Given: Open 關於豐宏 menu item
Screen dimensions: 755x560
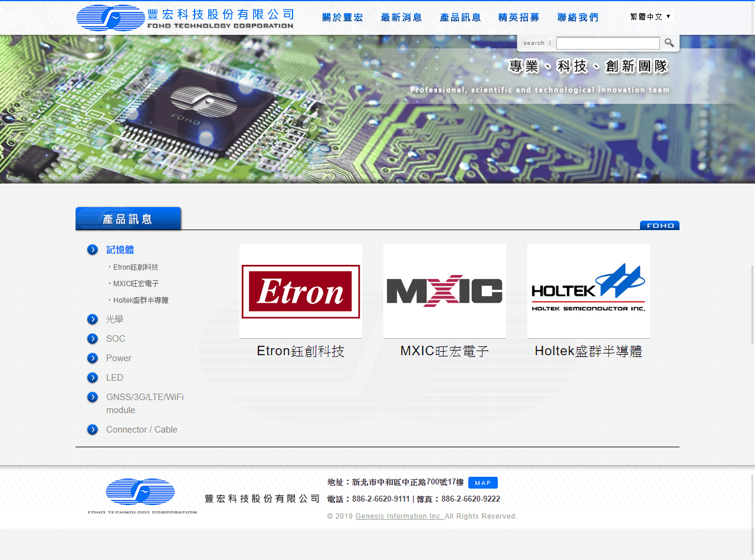Looking at the screenshot, I should (x=343, y=17).
